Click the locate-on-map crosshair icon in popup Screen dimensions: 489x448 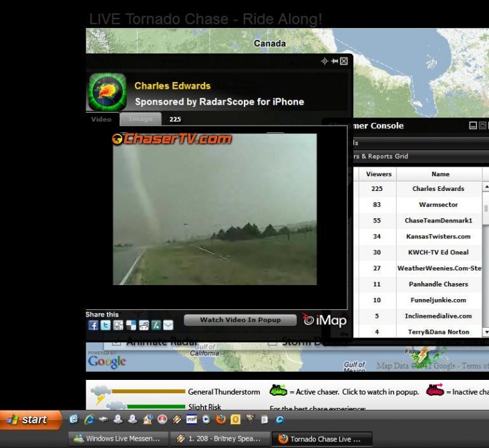(x=325, y=61)
